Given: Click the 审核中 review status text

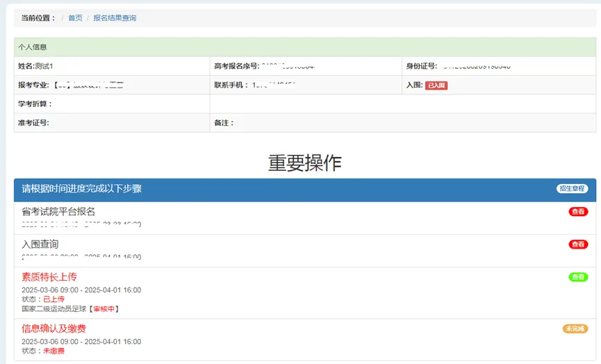Looking at the screenshot, I should [106, 309].
